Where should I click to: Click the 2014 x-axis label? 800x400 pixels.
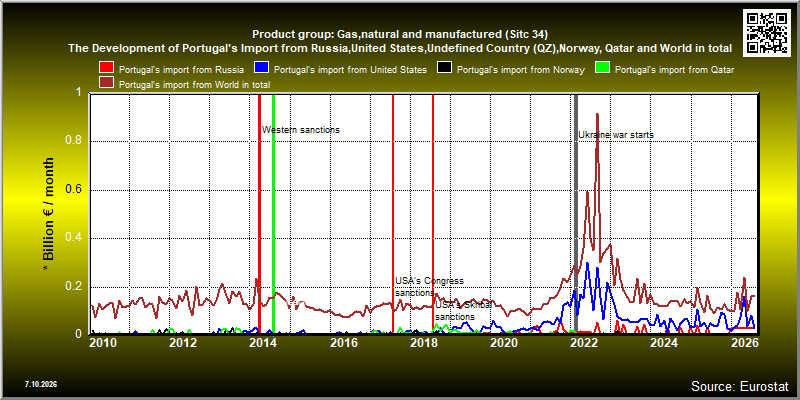coord(264,342)
